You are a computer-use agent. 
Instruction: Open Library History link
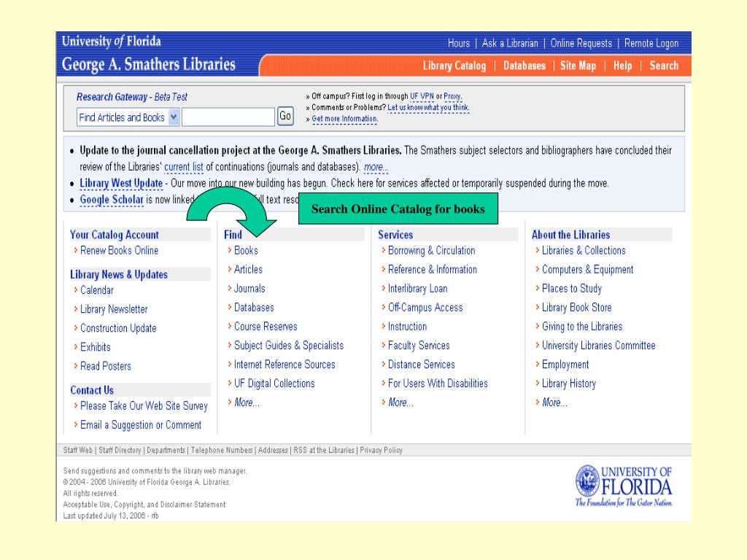[x=569, y=384]
